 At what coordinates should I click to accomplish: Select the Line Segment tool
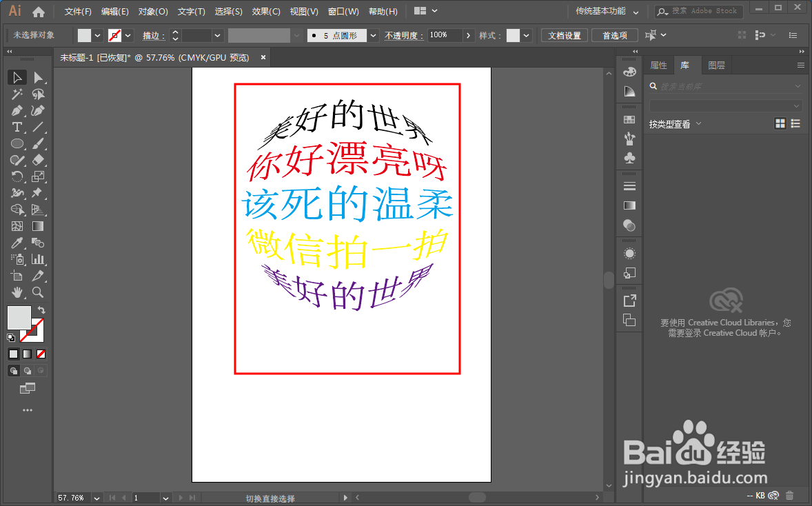[x=39, y=128]
